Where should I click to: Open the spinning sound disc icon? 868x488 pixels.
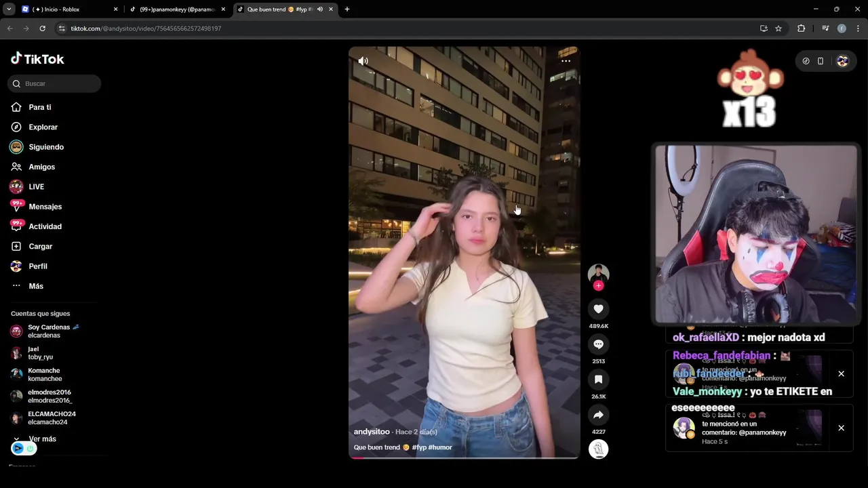click(x=598, y=449)
